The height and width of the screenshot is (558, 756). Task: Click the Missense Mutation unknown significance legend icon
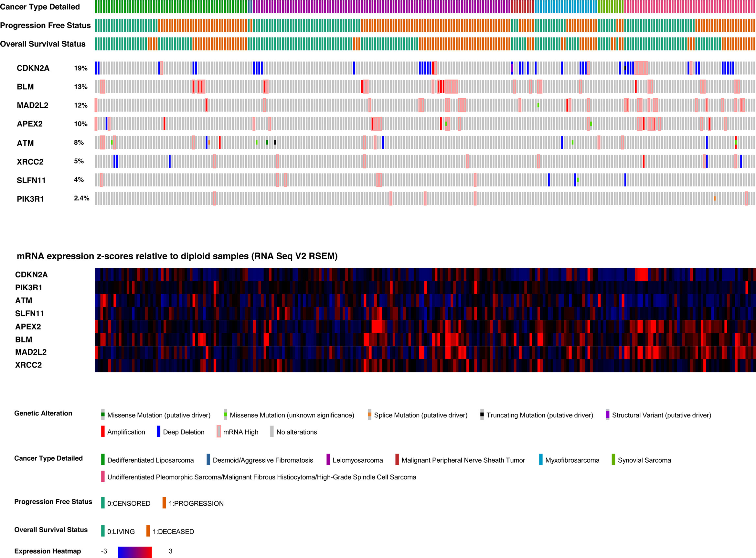pos(225,415)
